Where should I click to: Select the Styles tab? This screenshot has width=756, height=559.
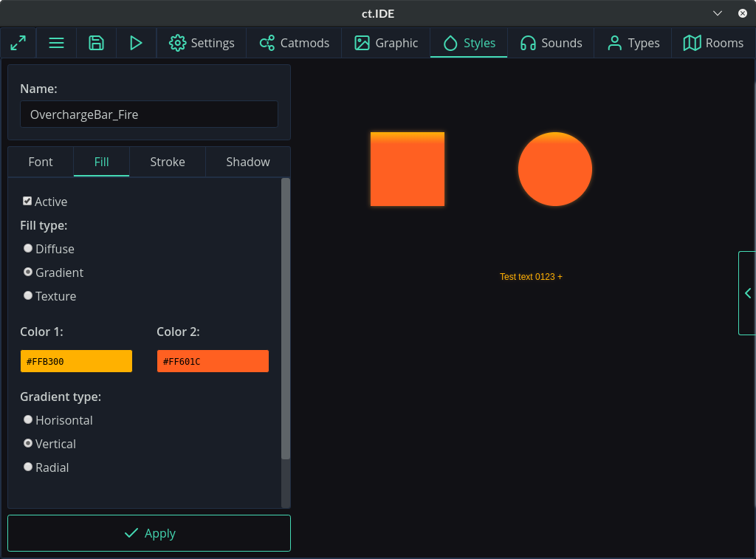pyautogui.click(x=469, y=43)
